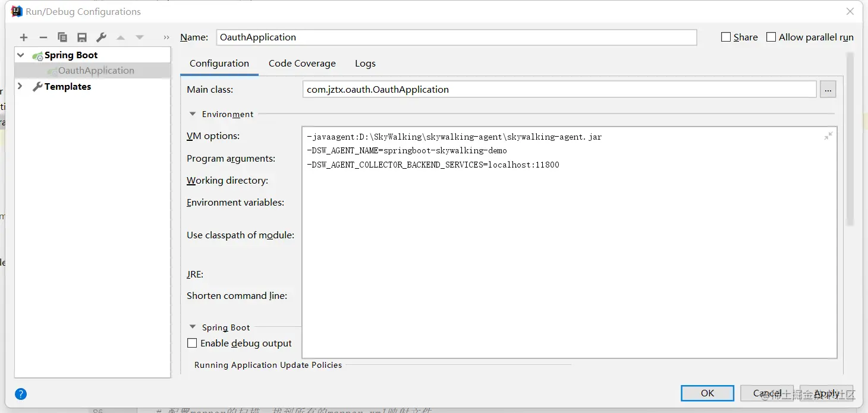Viewport: 868px width, 413px height.
Task: Click the -DSW_AGENT_COLLECTOR_BACKEND_SERVICES line
Action: (x=433, y=165)
